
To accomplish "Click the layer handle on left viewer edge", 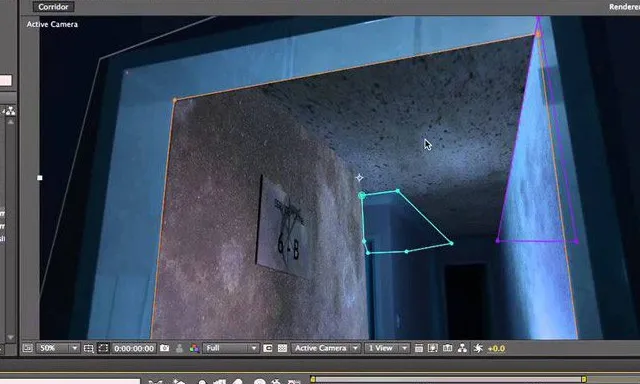I will coord(40,178).
